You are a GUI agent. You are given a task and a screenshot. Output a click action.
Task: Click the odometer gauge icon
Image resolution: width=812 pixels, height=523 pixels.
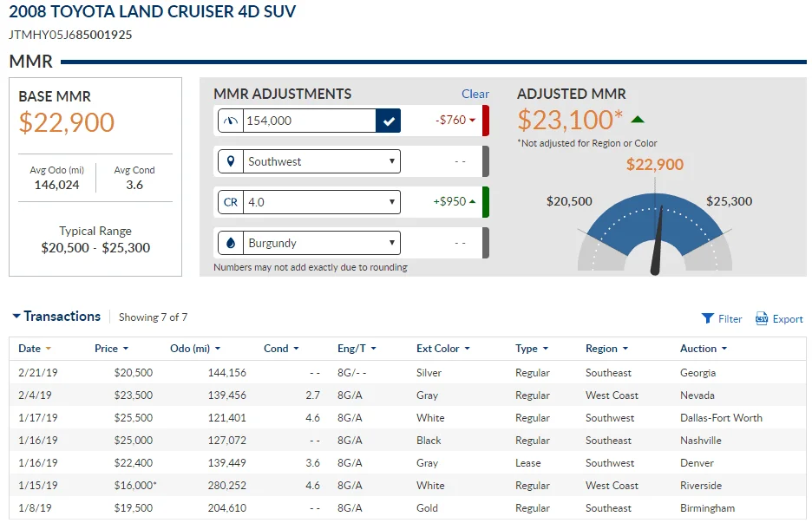pyautogui.click(x=231, y=121)
